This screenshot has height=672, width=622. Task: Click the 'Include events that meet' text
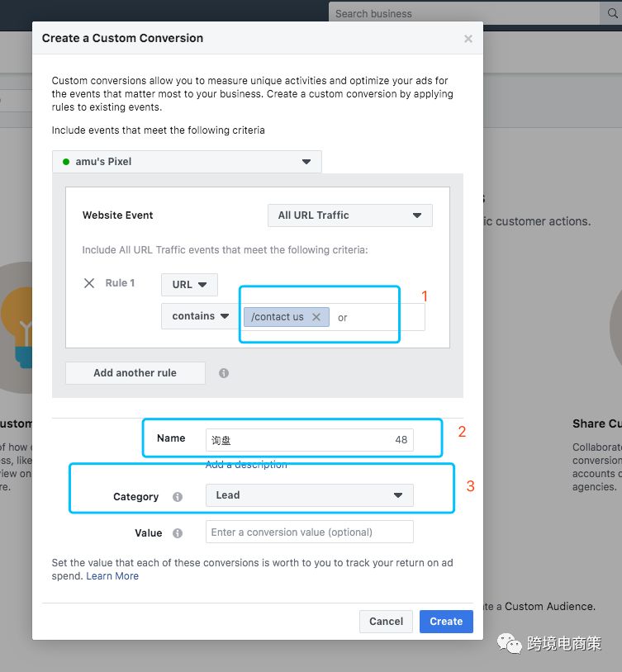coord(158,130)
